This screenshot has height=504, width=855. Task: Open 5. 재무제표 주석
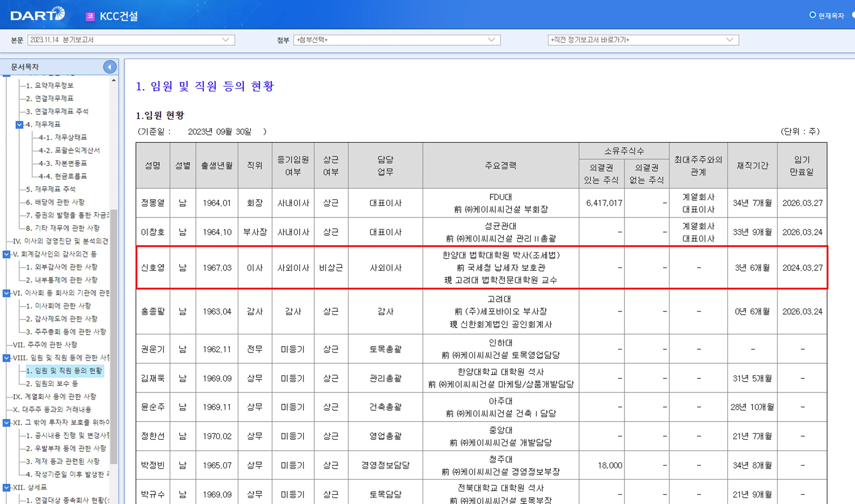51,189
